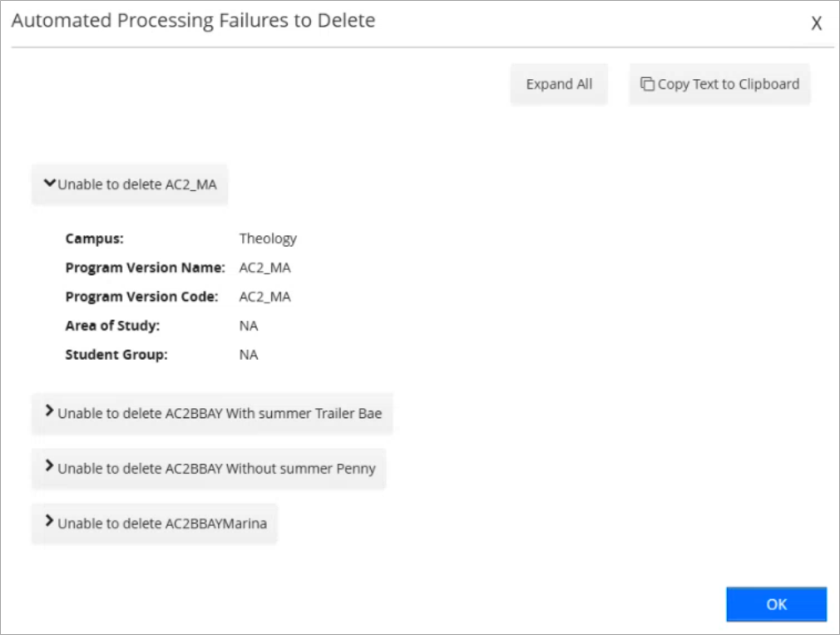Collapse the Unable to delete AC2_MA section

click(129, 184)
